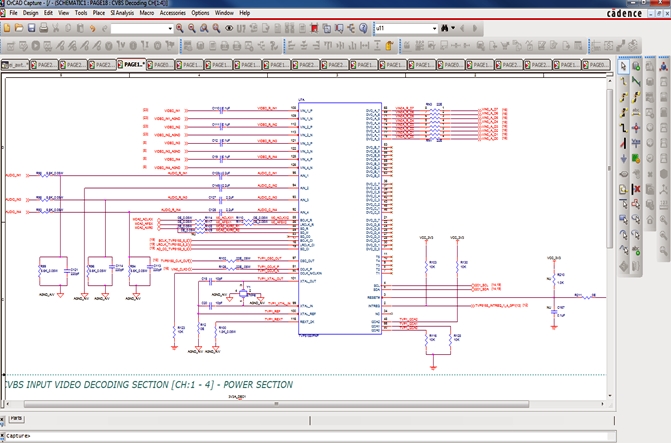
Task: Choose the Select arrow tool
Action: (x=623, y=66)
